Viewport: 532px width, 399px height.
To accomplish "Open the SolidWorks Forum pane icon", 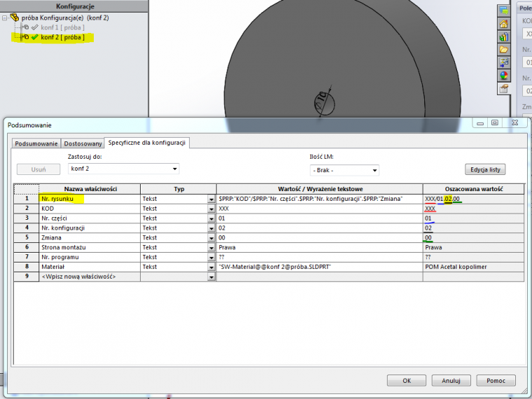I will tap(504, 10).
